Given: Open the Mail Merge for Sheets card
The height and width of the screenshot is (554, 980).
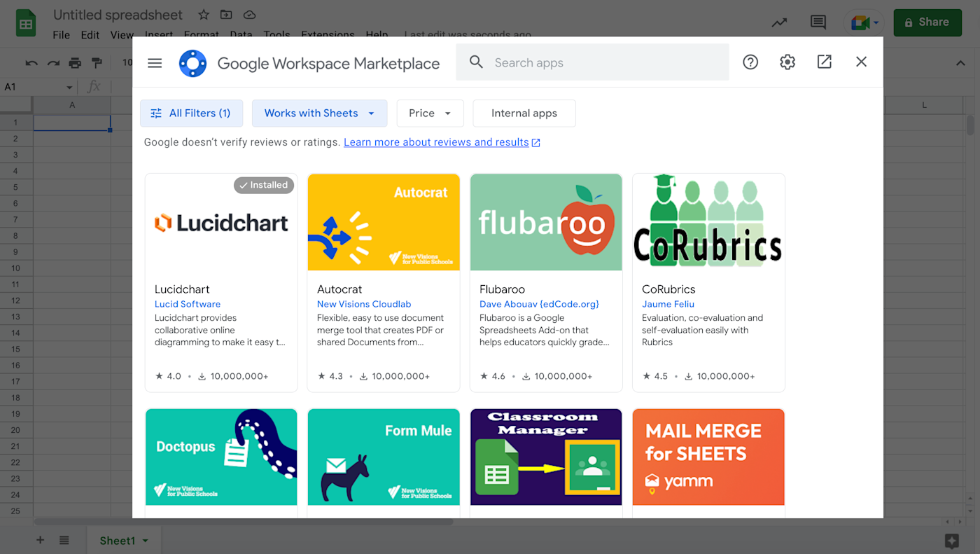Looking at the screenshot, I should click(708, 463).
